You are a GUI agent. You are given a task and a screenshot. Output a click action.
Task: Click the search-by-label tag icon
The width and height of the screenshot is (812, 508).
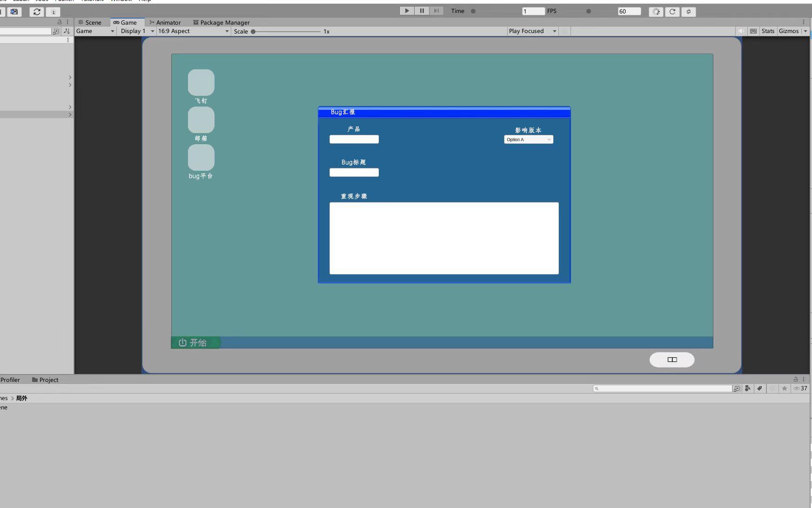coord(759,388)
